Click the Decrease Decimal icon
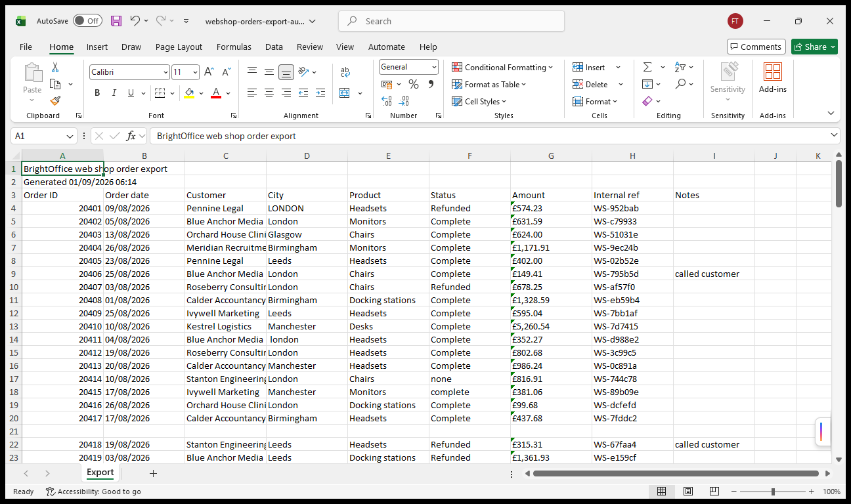 404,101
